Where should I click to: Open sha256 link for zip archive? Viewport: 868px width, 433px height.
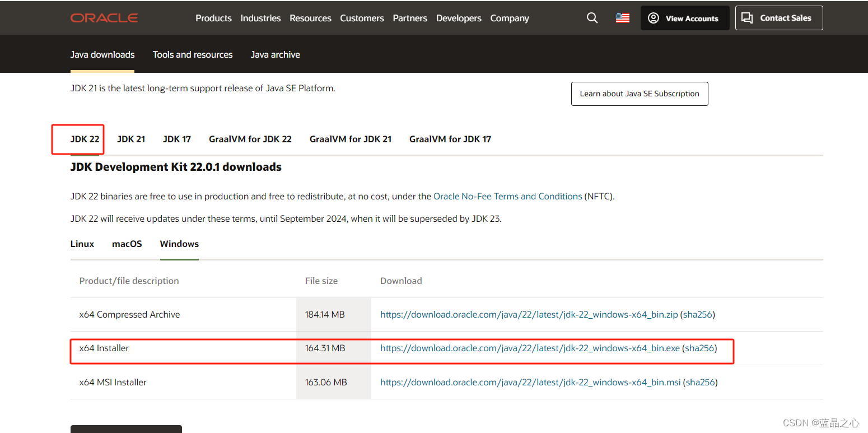698,314
